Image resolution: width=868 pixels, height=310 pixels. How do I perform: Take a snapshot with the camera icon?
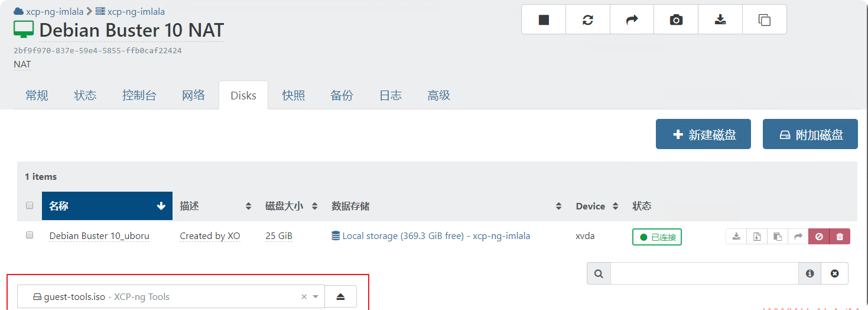[676, 20]
